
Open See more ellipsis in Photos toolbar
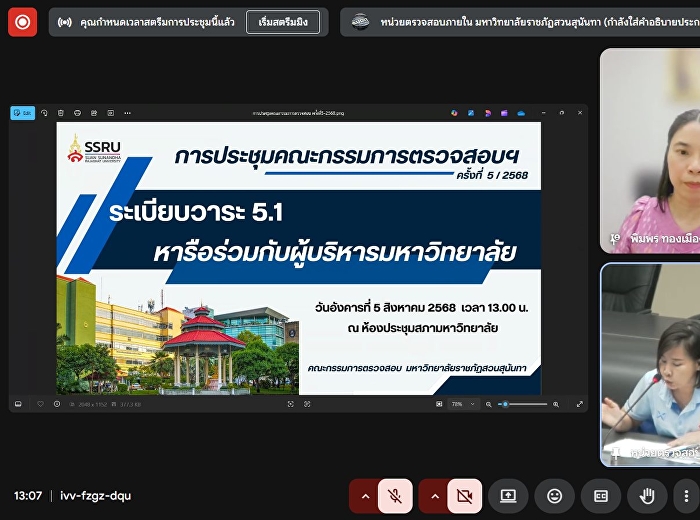click(128, 113)
